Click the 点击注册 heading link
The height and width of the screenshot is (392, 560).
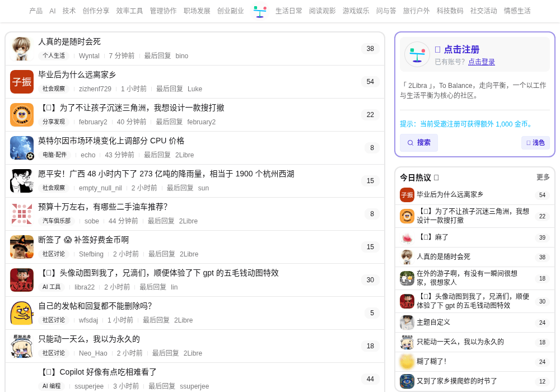pyautogui.click(x=461, y=49)
